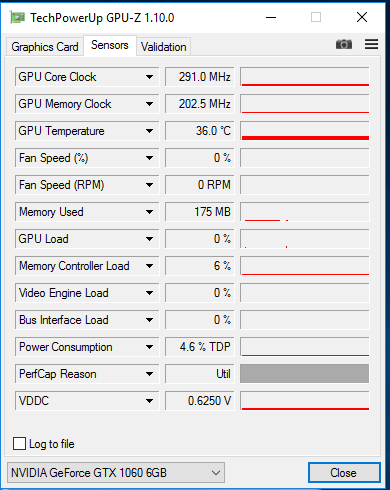Minimize the GPU-Z window
Viewport: 390px width, 490px height.
[271, 17]
